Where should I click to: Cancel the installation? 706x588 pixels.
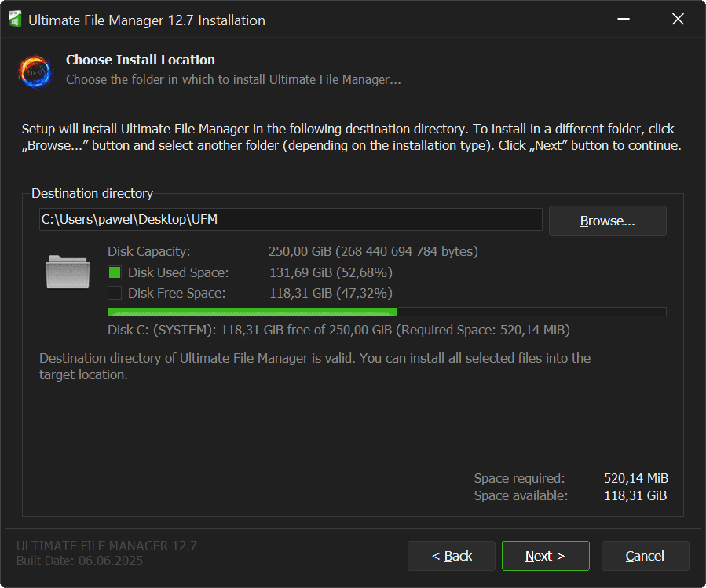point(645,556)
